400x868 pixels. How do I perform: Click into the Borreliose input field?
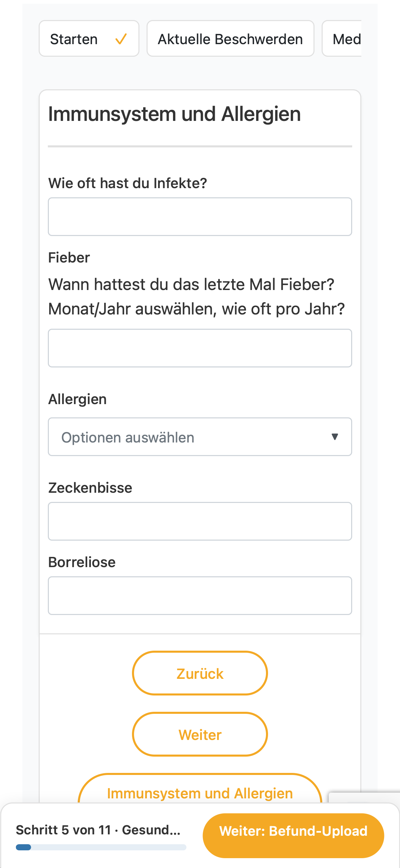(x=200, y=596)
